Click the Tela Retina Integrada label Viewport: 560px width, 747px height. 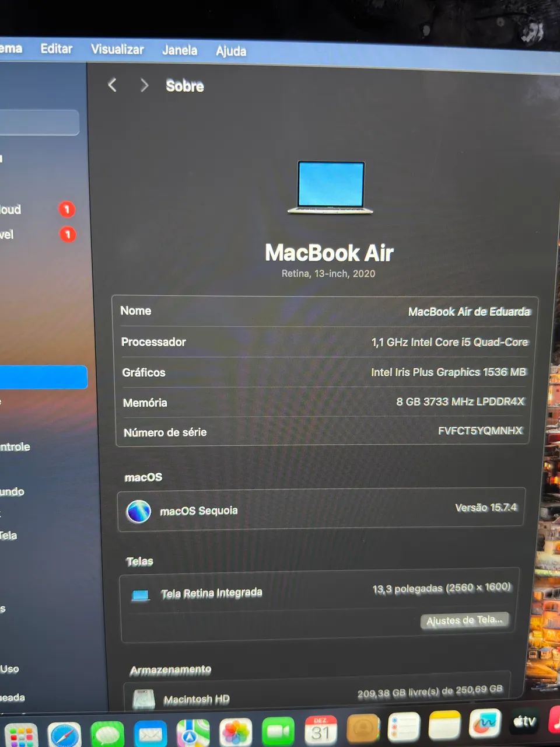click(x=212, y=594)
